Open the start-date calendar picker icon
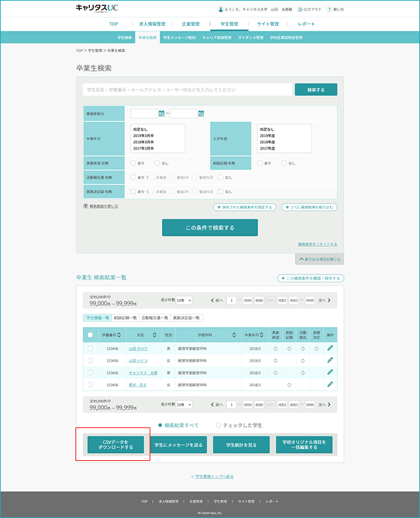 (161, 114)
